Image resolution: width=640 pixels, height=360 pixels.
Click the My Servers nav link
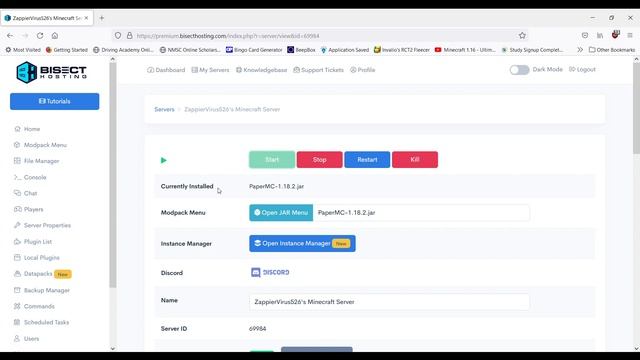[210, 70]
